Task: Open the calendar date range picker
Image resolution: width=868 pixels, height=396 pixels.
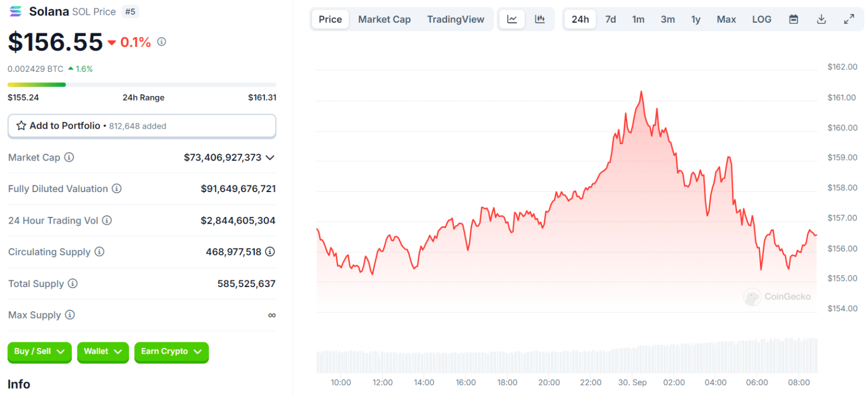Action: click(793, 19)
